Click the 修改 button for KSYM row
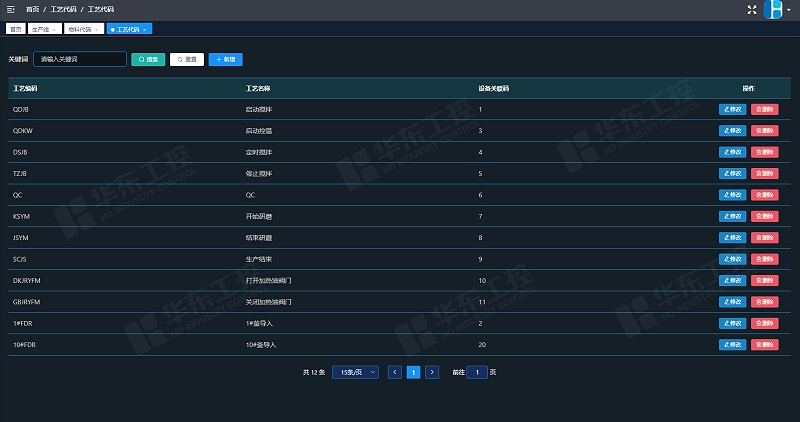The image size is (800, 422). (x=732, y=216)
